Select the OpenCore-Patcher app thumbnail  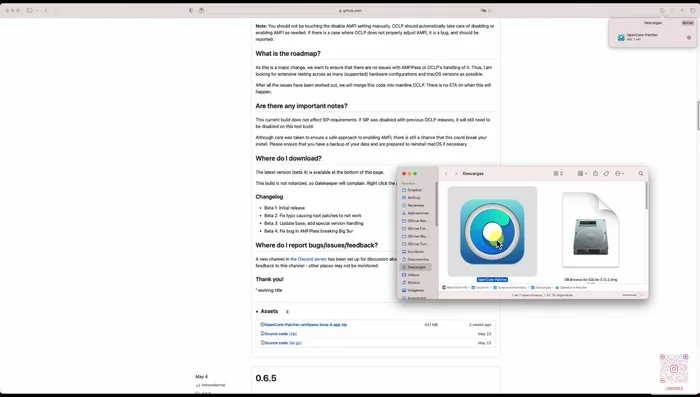pyautogui.click(x=492, y=231)
